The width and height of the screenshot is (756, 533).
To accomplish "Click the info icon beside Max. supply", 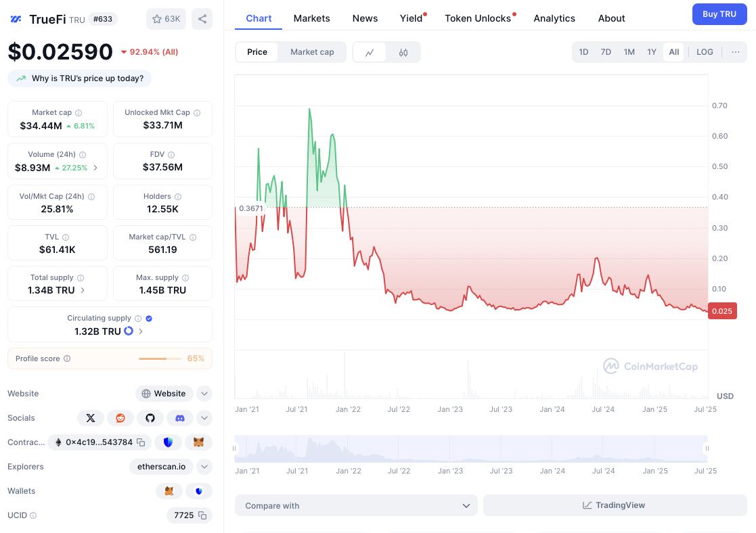I will (x=185, y=277).
